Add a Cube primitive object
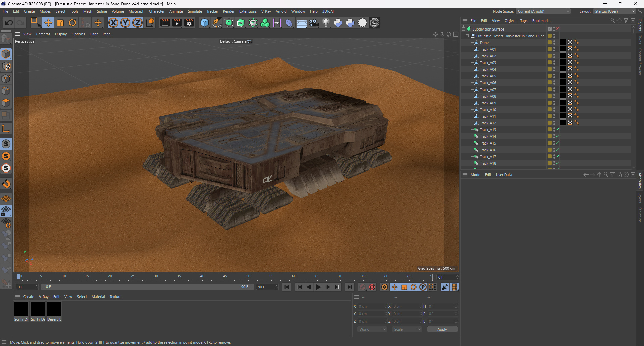This screenshot has height=346, width=644. click(204, 23)
